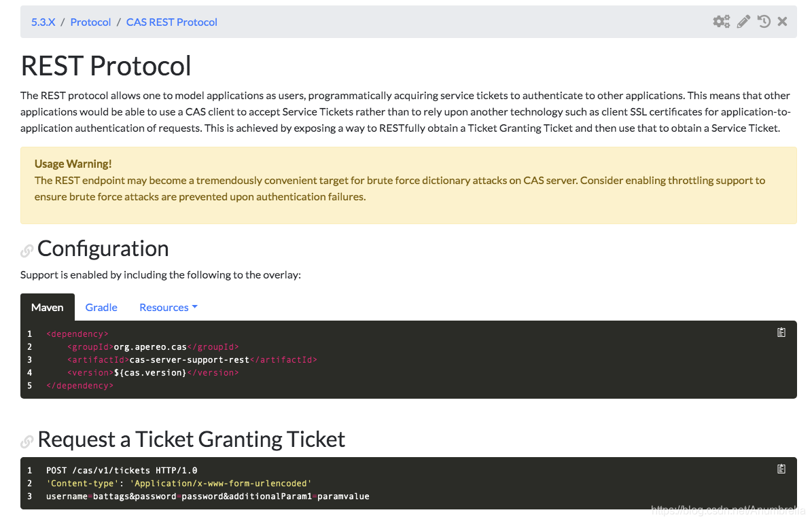This screenshot has height=523, width=812.
Task: Click the Configuration heading
Action: pyautogui.click(x=103, y=249)
